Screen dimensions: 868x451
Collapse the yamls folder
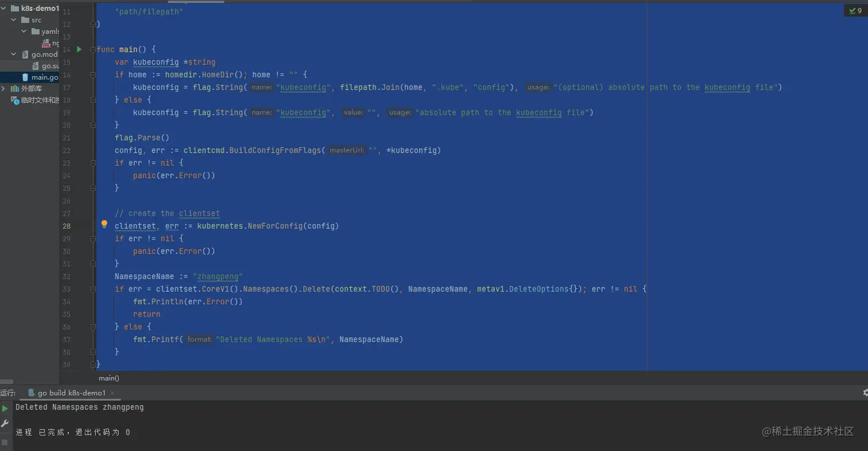[24, 32]
